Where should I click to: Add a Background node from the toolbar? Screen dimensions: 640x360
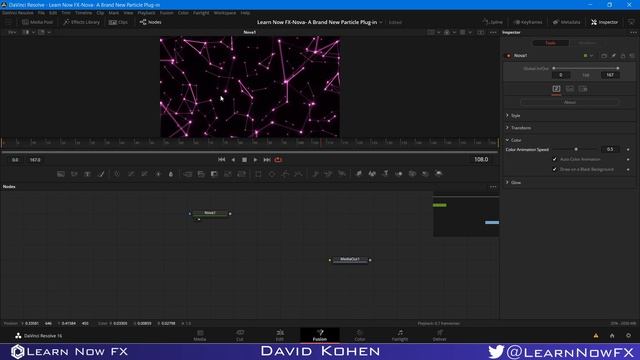(x=61, y=174)
